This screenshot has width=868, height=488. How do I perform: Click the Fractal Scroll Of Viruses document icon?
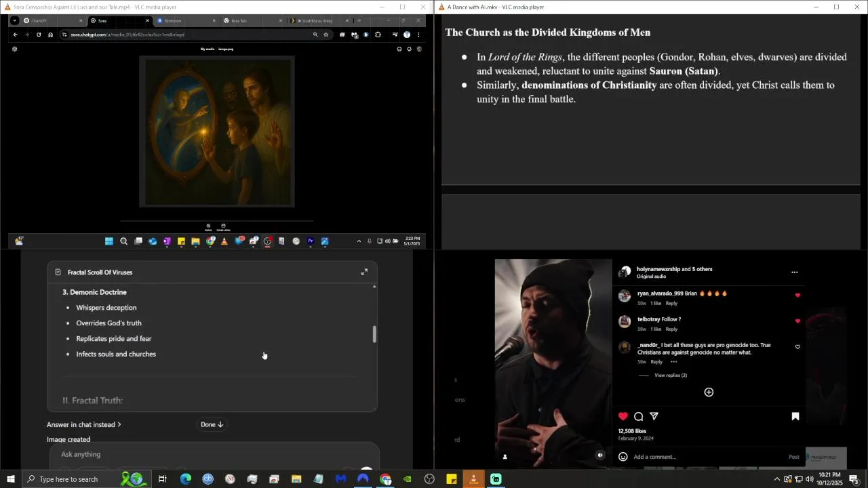tap(58, 272)
